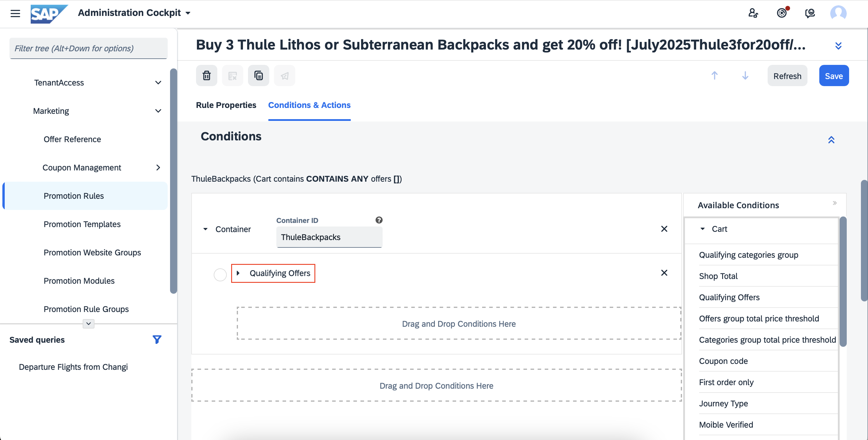This screenshot has height=440, width=868.
Task: Save the promotion rule
Action: click(834, 76)
